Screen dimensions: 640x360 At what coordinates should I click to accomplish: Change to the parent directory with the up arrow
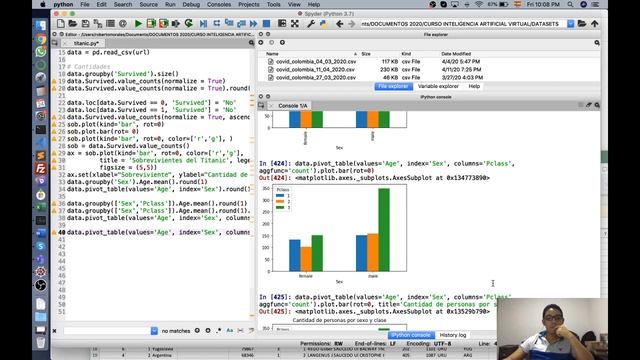pyautogui.click(x=594, y=24)
